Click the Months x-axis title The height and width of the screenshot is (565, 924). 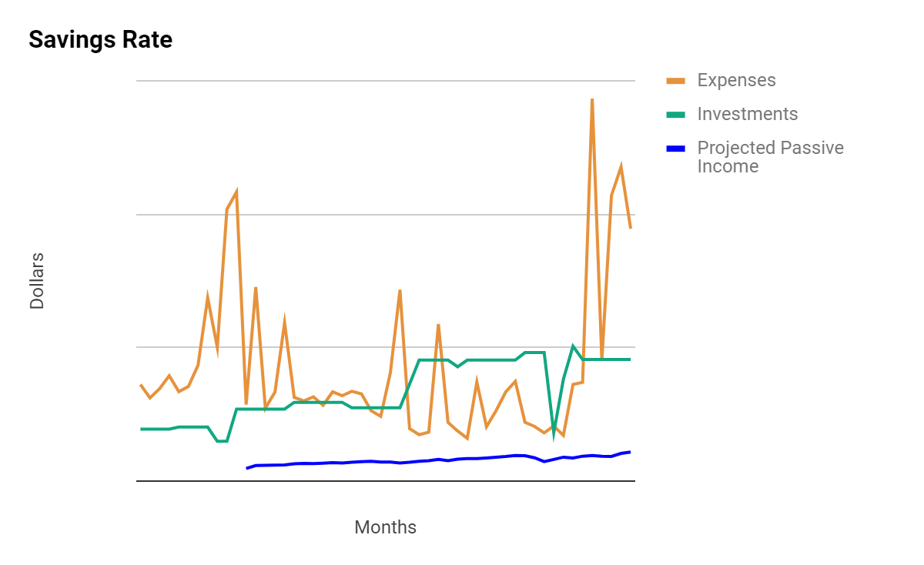(x=385, y=527)
